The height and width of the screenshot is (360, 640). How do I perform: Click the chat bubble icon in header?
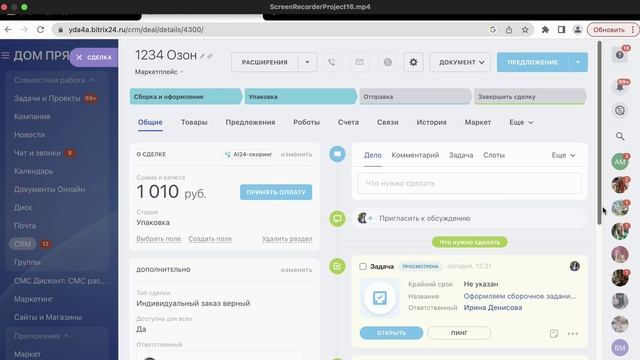pyautogui.click(x=387, y=62)
